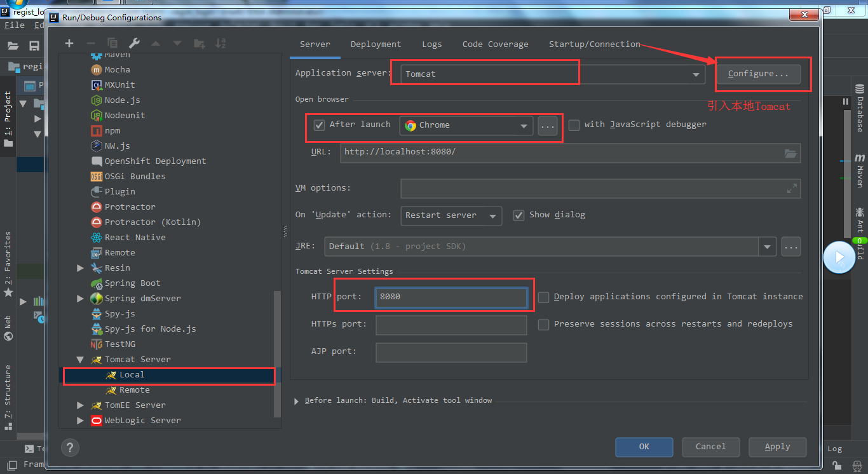Screen dimensions: 868x474
Task: Select the Nodeunit configuration type
Action: pyautogui.click(x=125, y=115)
